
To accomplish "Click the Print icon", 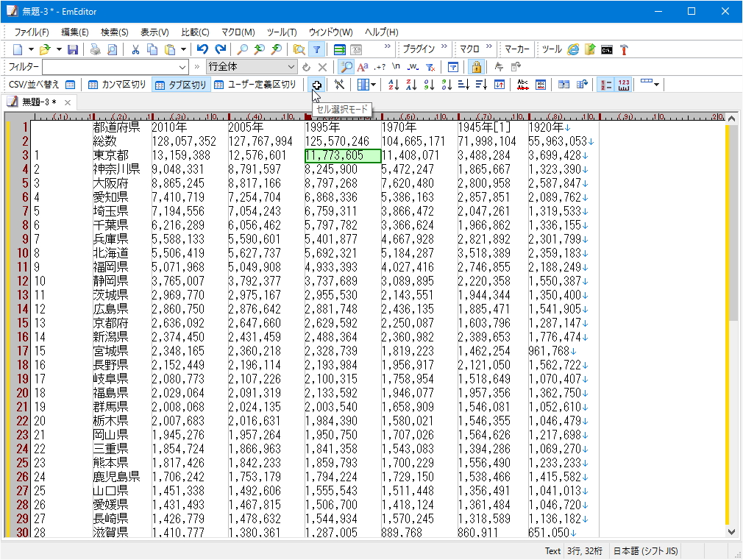I will (x=95, y=49).
